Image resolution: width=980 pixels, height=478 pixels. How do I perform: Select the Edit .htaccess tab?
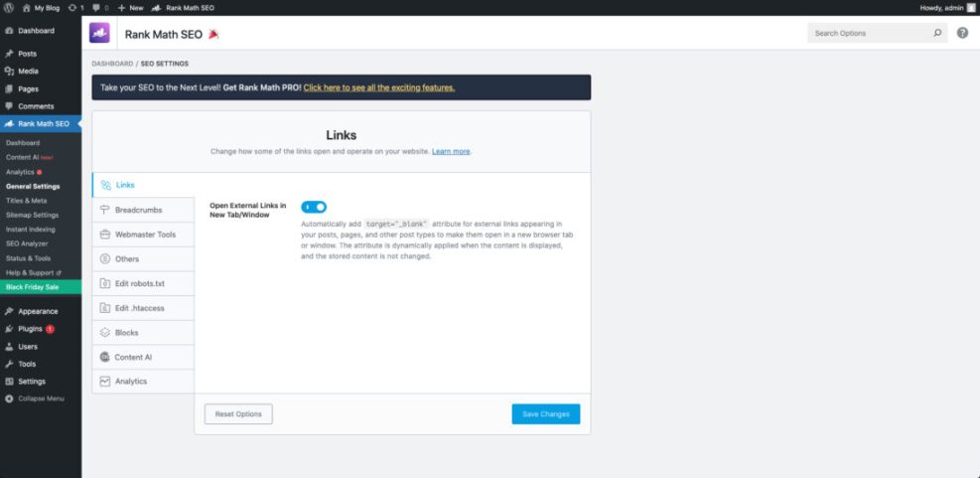click(143, 308)
